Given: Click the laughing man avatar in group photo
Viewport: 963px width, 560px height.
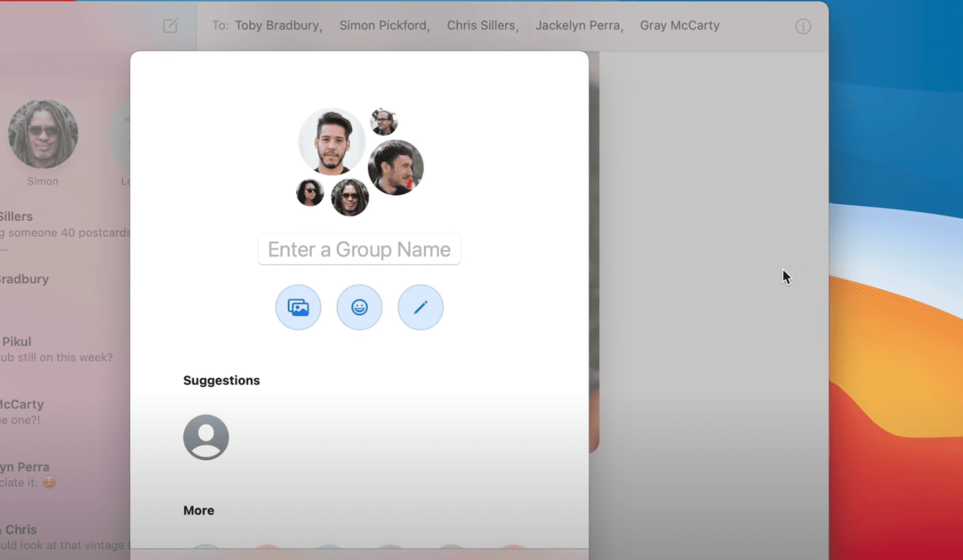Looking at the screenshot, I should [396, 168].
